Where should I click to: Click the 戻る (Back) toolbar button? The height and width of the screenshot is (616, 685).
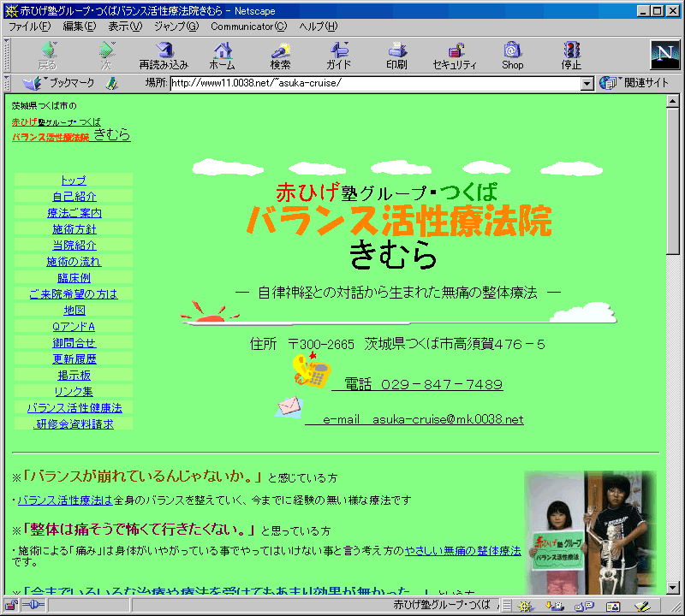pyautogui.click(x=48, y=56)
